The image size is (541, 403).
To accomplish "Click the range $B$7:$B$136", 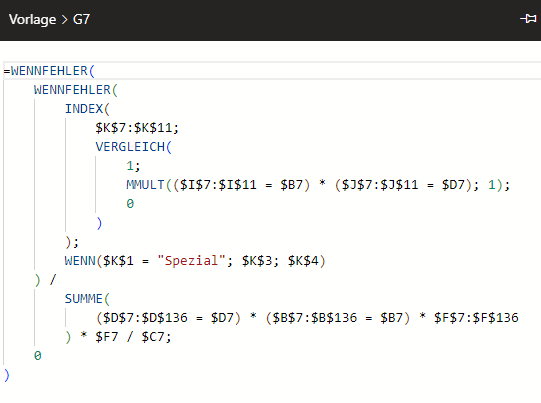I will click(315, 318).
